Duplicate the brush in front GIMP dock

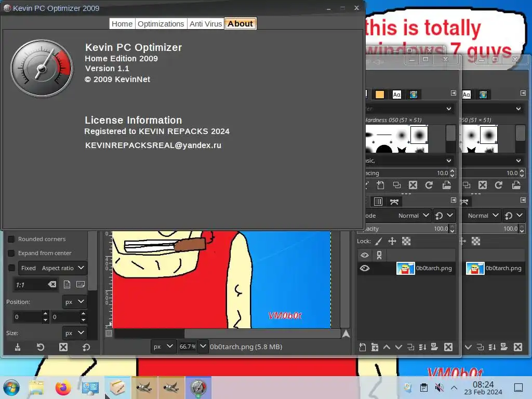(x=396, y=185)
